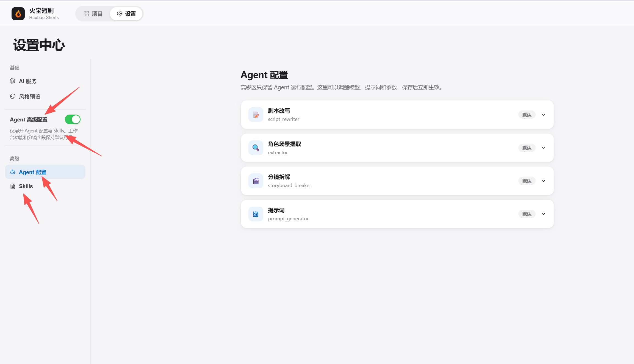Click the extractor identifier text
634x364 pixels.
pyautogui.click(x=278, y=152)
